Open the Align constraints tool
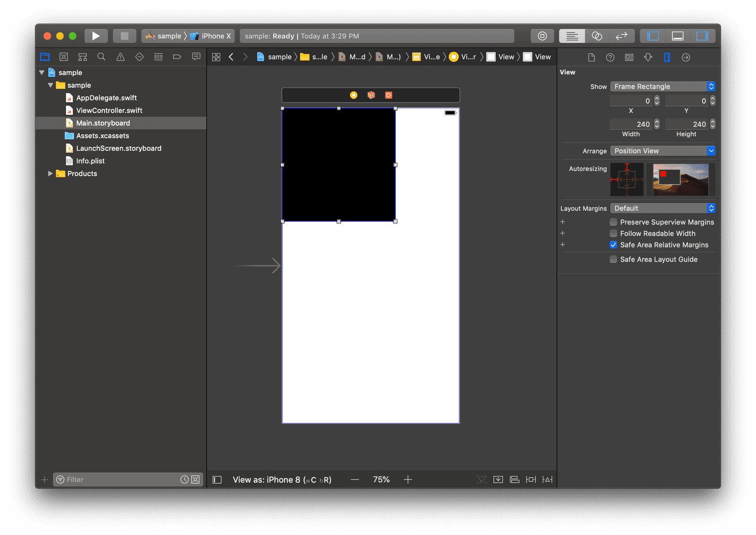 pyautogui.click(x=515, y=480)
